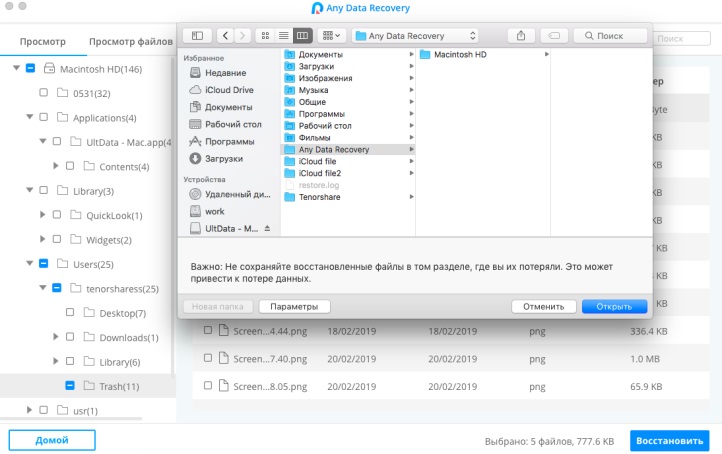Select the Screen...7.40.png file row

pyautogui.click(x=451, y=359)
